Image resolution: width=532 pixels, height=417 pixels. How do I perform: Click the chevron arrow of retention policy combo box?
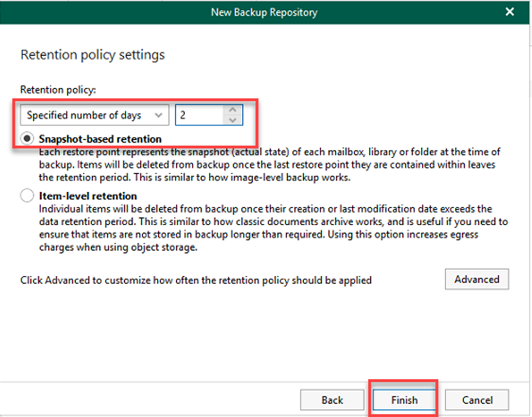pos(159,115)
